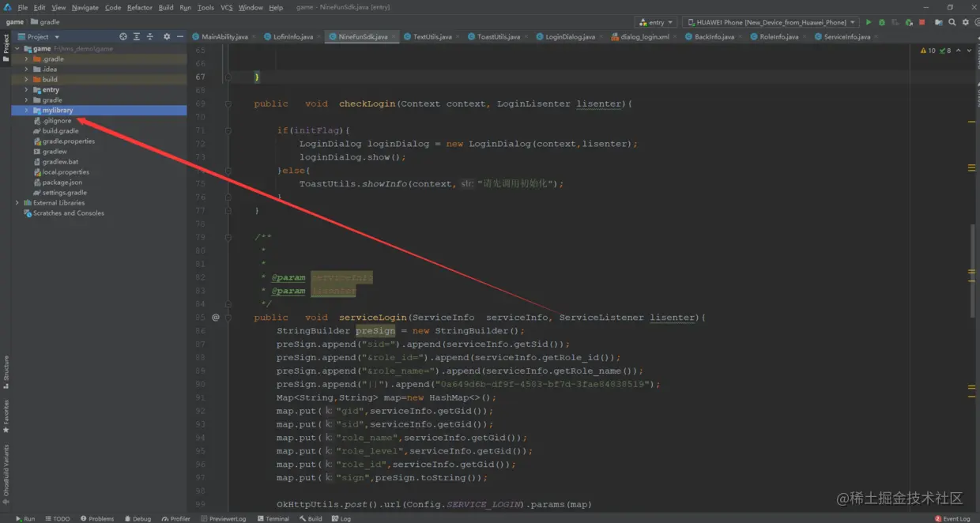Click the Collapse All icon in Project panel header
The height and width of the screenshot is (523, 980).
(x=150, y=36)
